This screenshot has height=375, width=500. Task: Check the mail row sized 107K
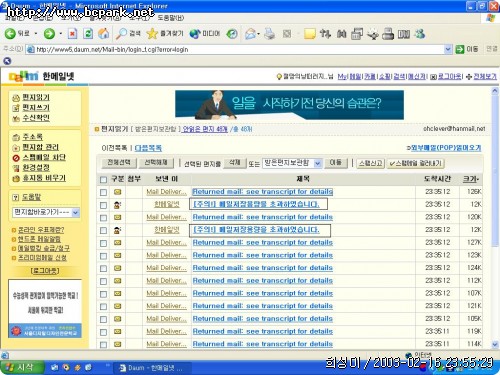[x=103, y=294]
